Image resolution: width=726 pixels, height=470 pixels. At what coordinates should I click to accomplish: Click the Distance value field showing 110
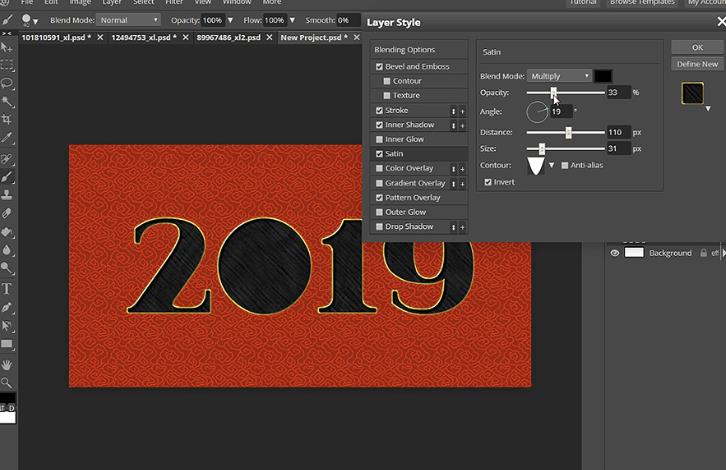tap(618, 132)
